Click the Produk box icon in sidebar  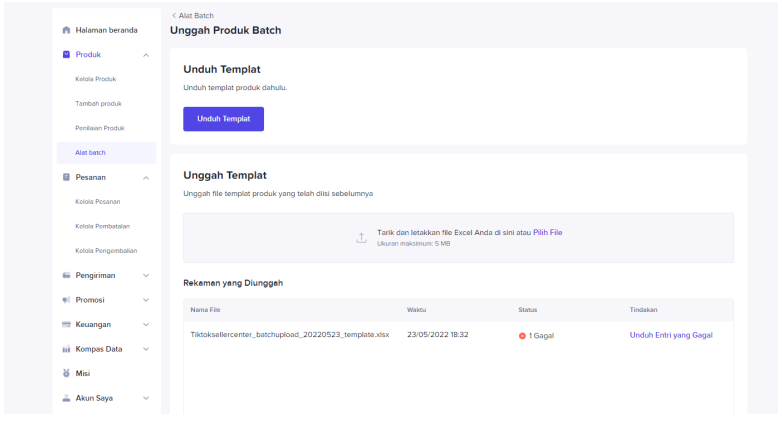pos(66,54)
